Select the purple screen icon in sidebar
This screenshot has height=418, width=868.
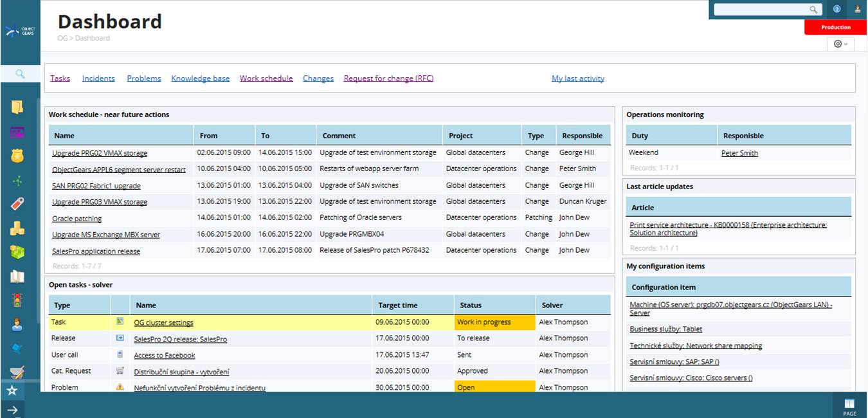coord(17,132)
